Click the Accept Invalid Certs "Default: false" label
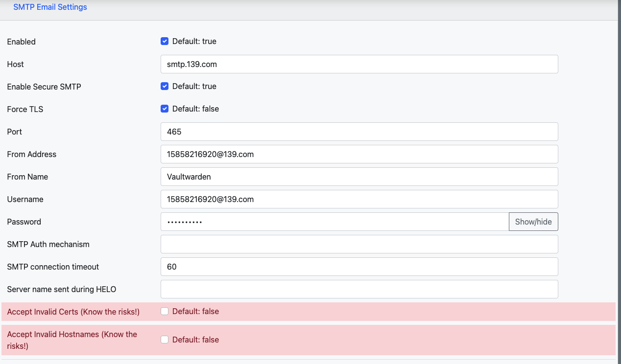The height and width of the screenshot is (364, 621). click(195, 312)
